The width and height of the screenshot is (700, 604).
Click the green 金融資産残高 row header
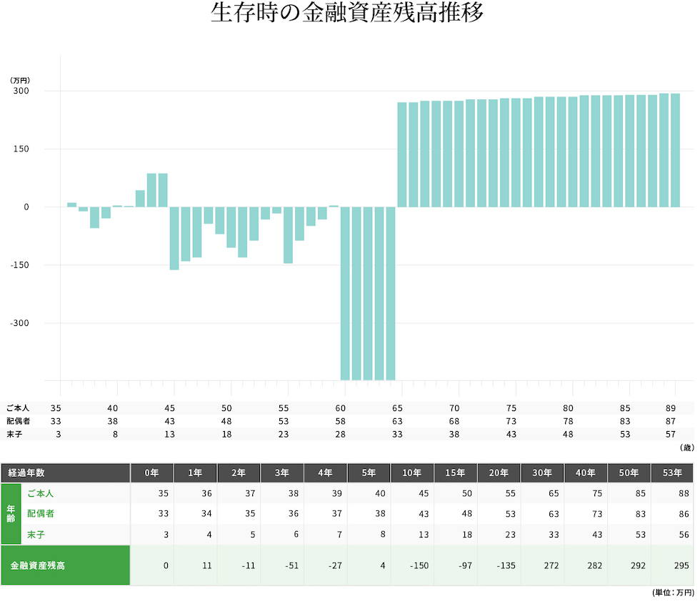click(x=66, y=565)
